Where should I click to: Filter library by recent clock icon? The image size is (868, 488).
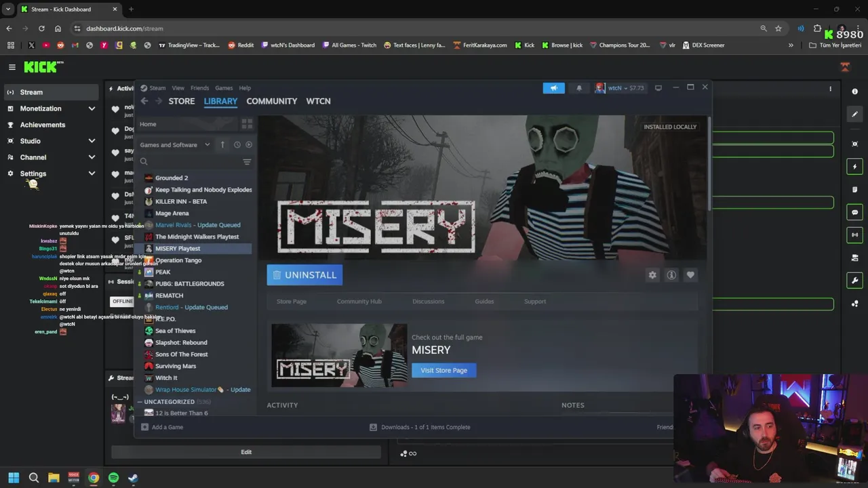point(237,144)
